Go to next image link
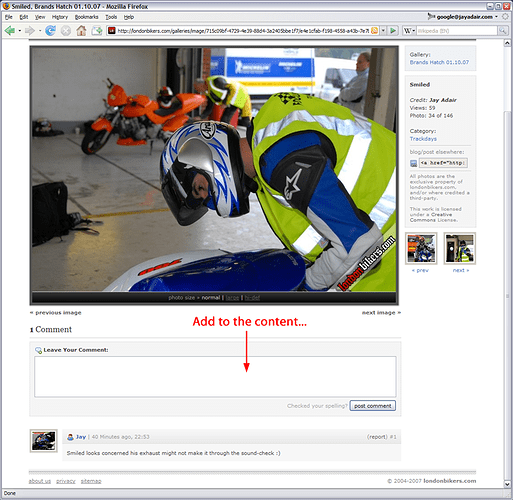513x500 pixels. click(381, 313)
